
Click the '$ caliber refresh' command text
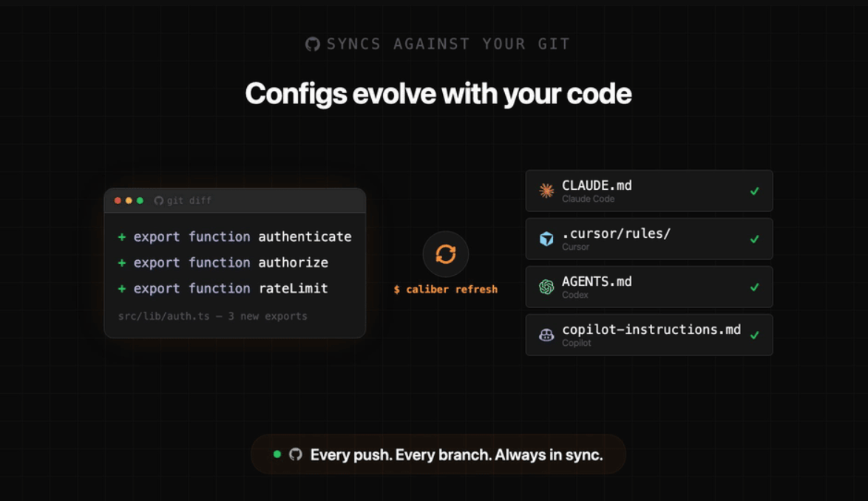(x=446, y=289)
